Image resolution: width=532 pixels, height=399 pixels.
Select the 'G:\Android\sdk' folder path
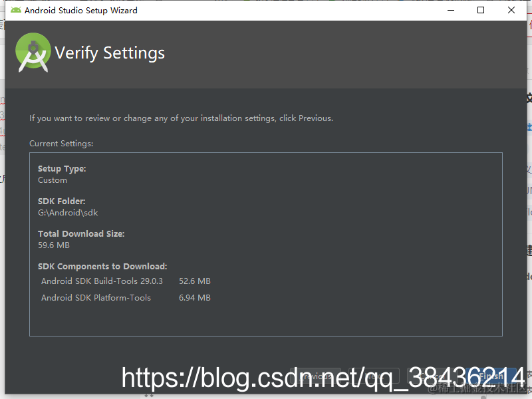(x=68, y=213)
